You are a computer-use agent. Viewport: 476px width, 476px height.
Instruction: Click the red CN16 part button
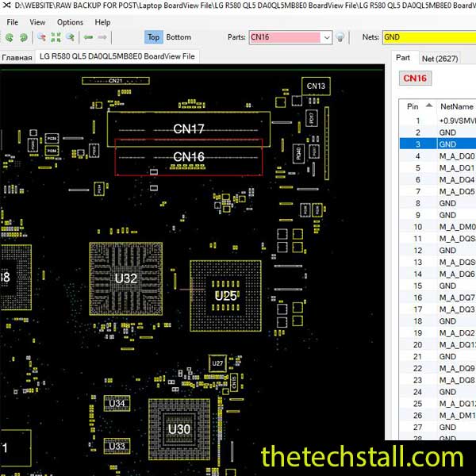click(x=415, y=79)
